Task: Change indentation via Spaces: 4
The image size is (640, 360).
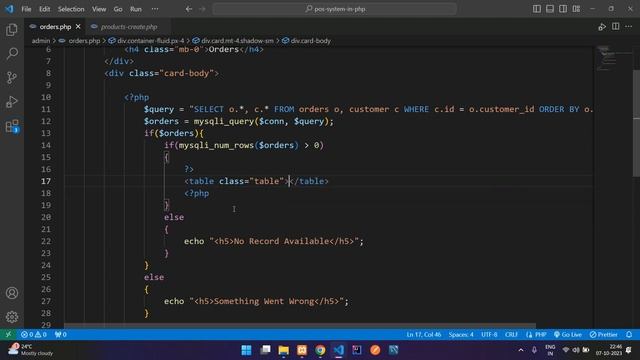Action: tap(461, 335)
